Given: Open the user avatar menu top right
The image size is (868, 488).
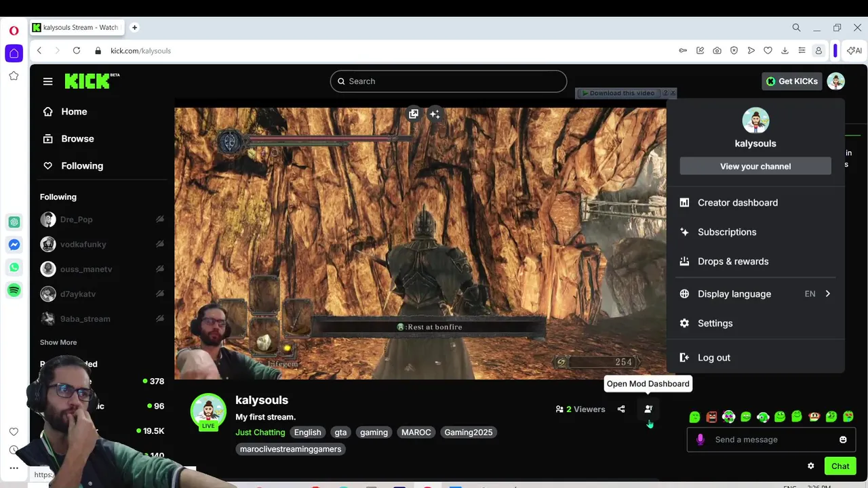Looking at the screenshot, I should tap(835, 81).
